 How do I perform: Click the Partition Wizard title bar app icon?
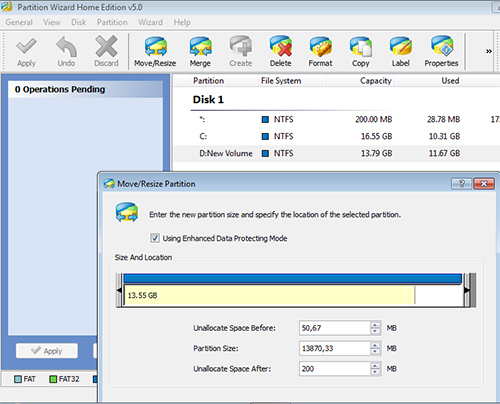coord(7,6)
